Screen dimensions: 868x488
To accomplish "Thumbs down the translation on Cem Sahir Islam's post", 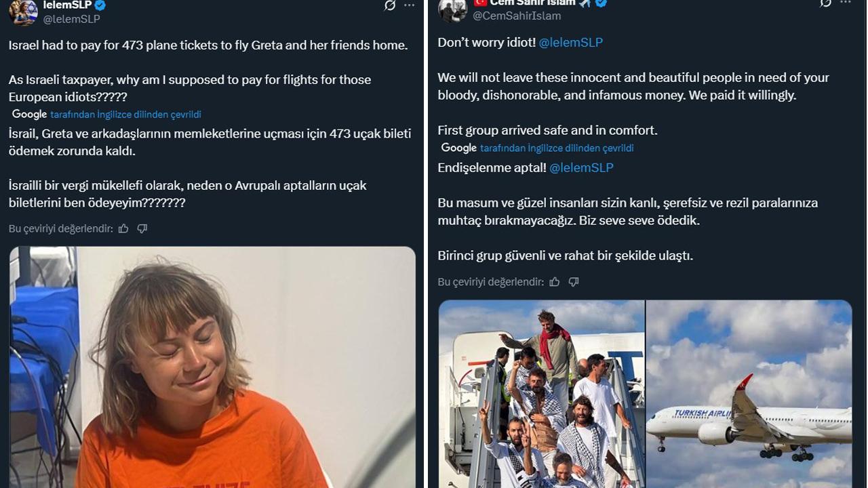I will click(574, 282).
